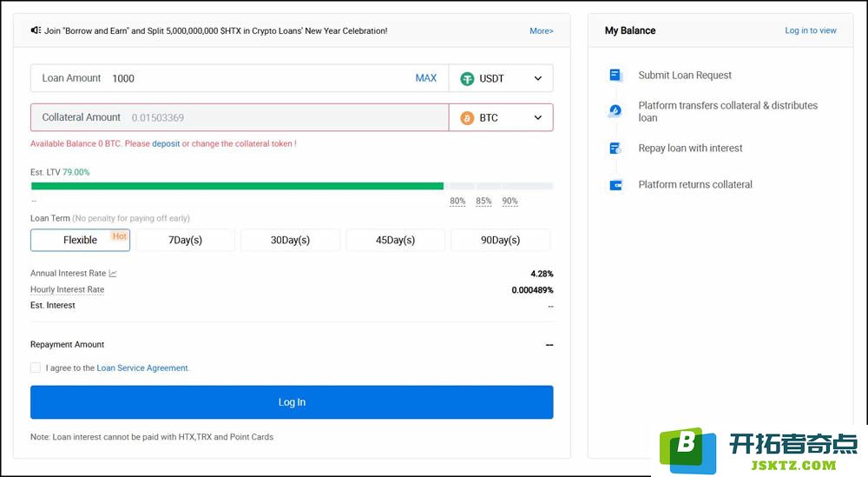
Task: Click the Note about loan interest payment
Action: point(152,437)
